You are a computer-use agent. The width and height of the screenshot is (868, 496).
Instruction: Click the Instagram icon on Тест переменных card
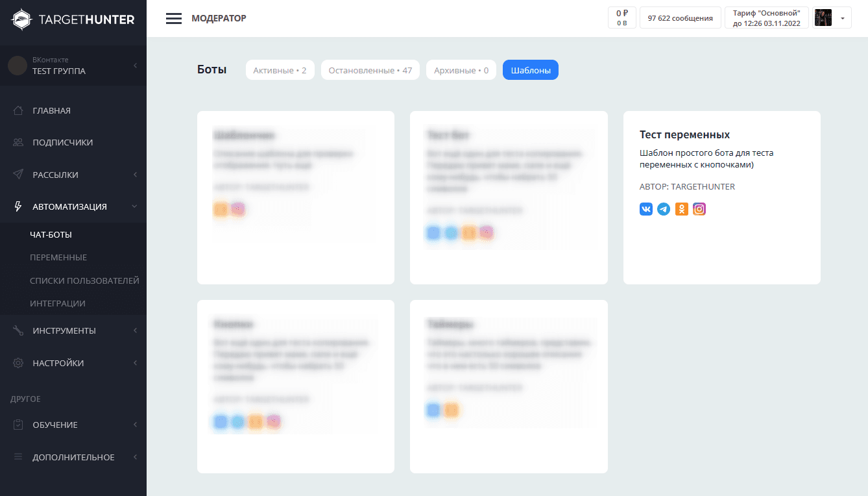click(x=699, y=209)
